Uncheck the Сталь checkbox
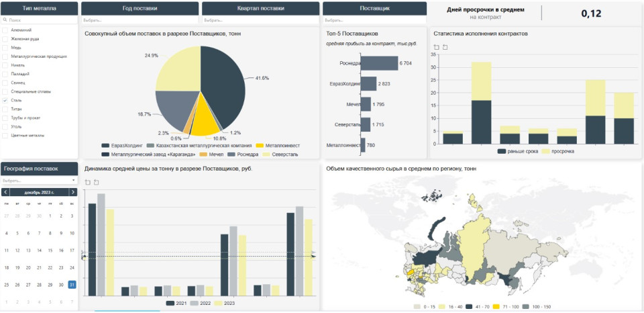 [x=5, y=100]
